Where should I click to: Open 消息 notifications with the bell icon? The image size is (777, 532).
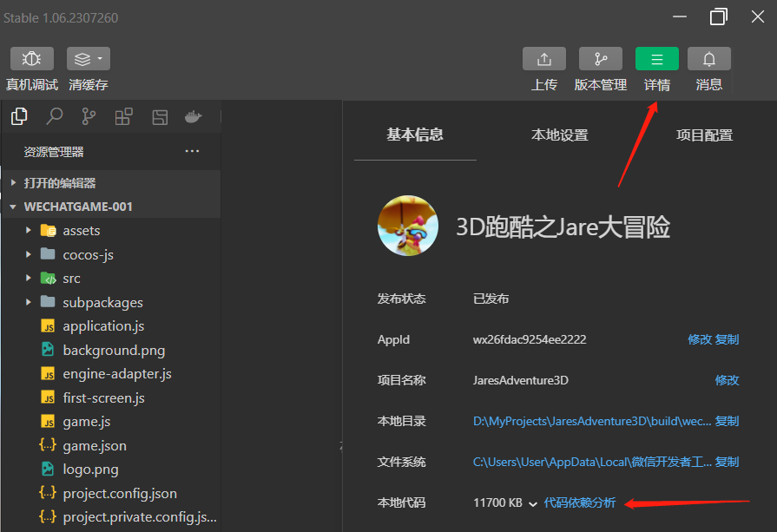pos(708,59)
